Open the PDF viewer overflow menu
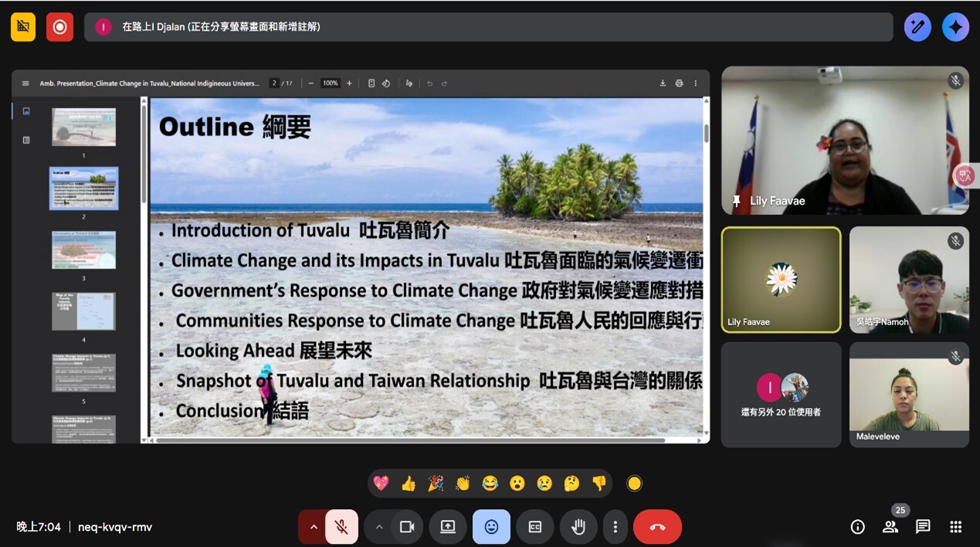 694,83
